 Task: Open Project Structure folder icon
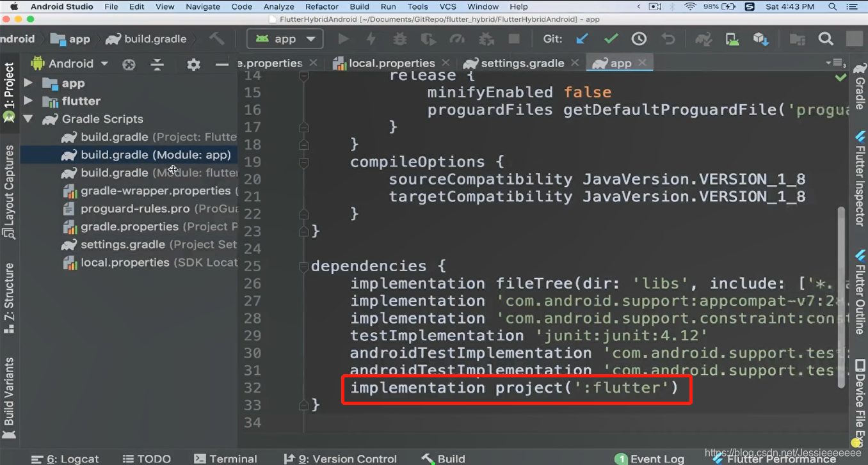pyautogui.click(x=797, y=39)
